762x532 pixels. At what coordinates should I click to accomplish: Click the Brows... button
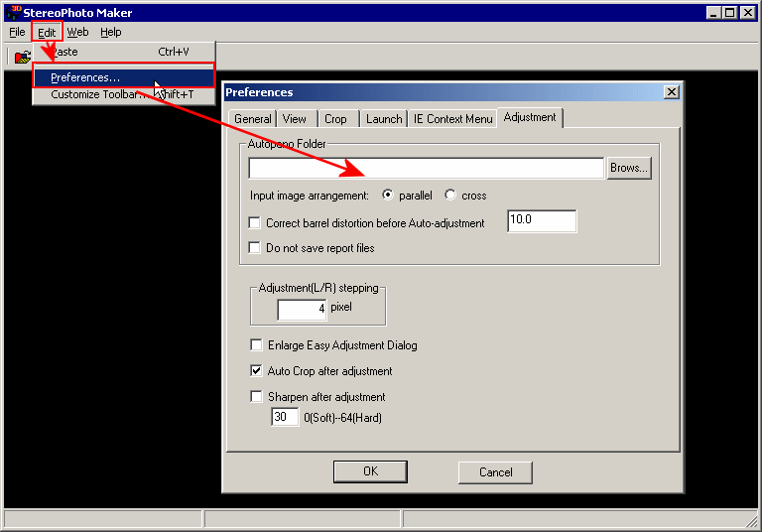pos(629,168)
